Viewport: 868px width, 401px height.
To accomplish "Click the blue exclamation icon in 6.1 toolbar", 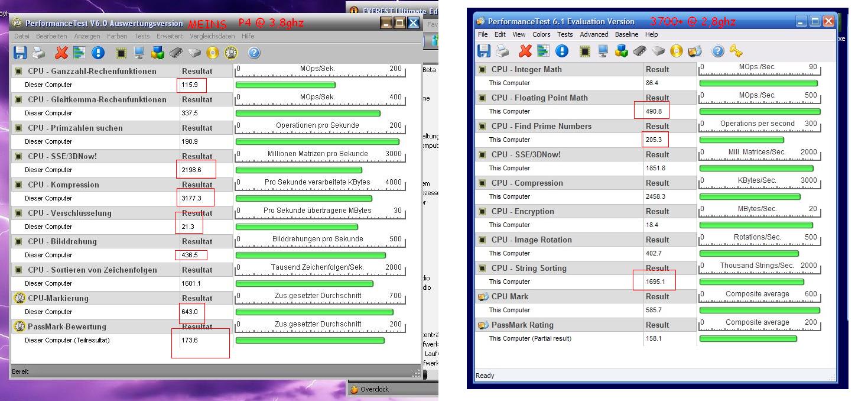I will point(562,51).
